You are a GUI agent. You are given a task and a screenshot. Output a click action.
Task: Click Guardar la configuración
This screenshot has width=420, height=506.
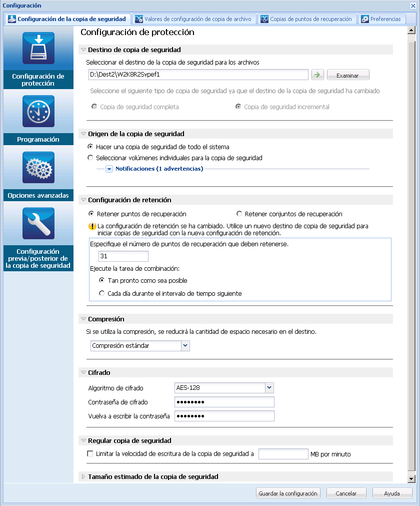click(288, 493)
